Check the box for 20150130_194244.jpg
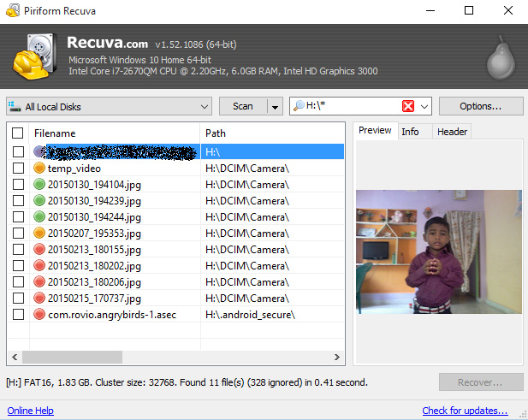Image resolution: width=528 pixels, height=420 pixels. click(18, 216)
